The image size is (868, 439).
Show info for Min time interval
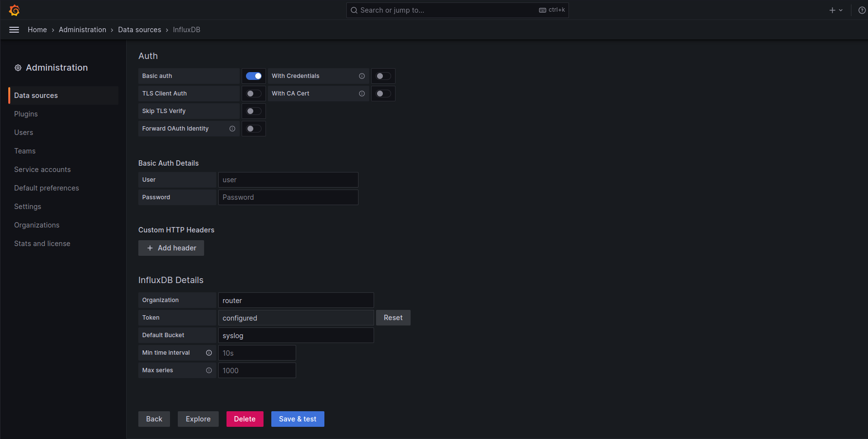[209, 353]
